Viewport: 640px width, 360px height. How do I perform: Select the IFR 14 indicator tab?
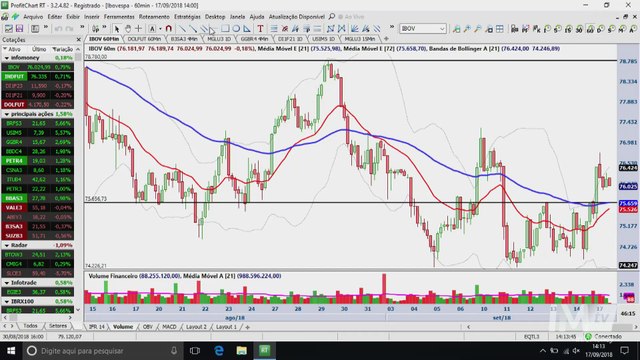click(x=97, y=327)
